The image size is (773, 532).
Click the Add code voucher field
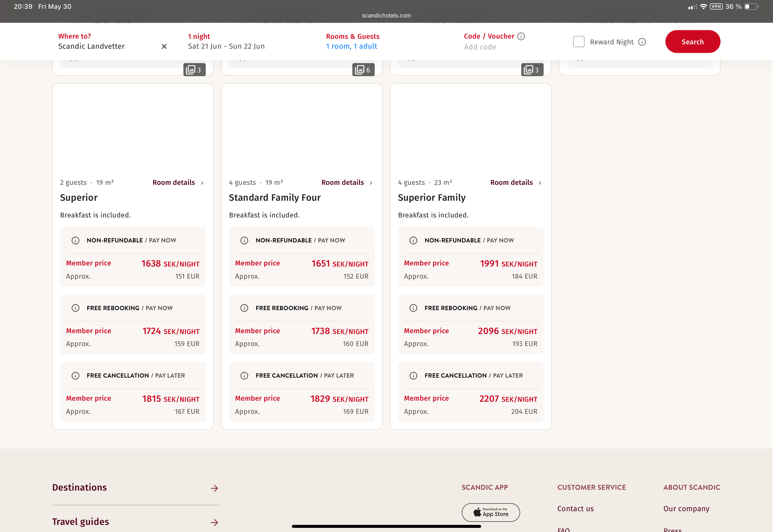click(480, 47)
